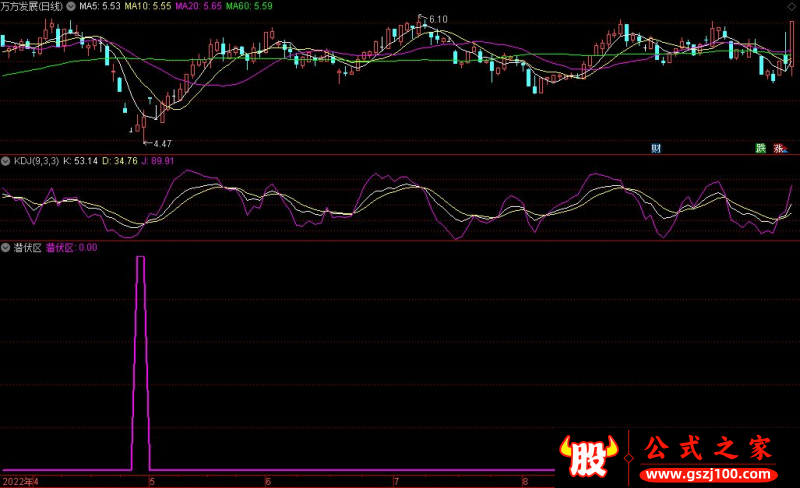The image size is (800, 488).
Task: Click the KDJ(9,3,3) indicator name
Action: pyautogui.click(x=35, y=161)
